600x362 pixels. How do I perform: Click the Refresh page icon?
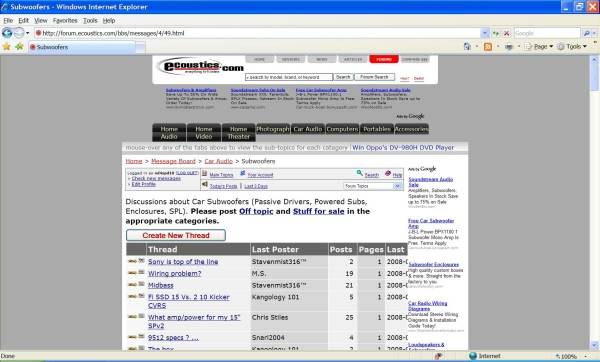[x=496, y=33]
